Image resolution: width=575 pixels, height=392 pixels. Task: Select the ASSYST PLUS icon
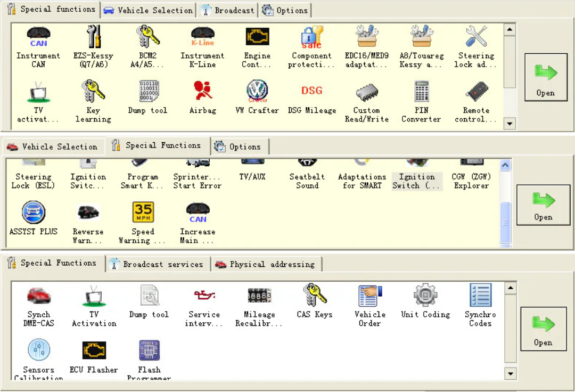(x=34, y=213)
